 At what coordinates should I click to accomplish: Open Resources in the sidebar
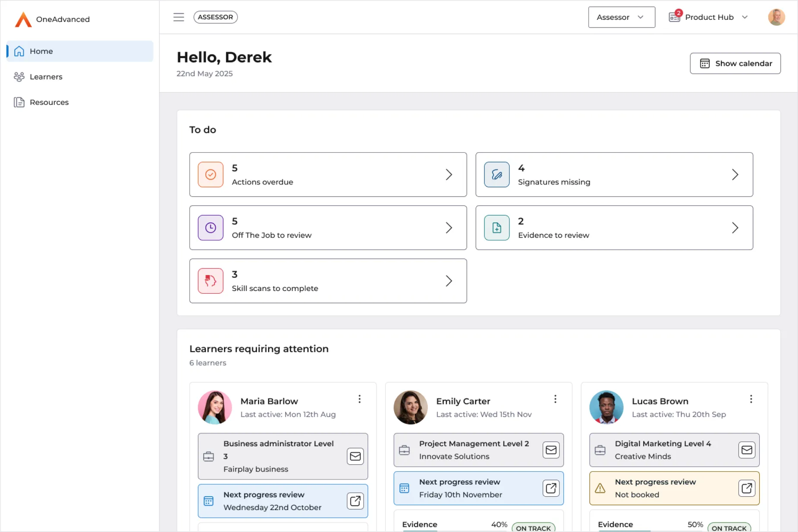click(49, 102)
